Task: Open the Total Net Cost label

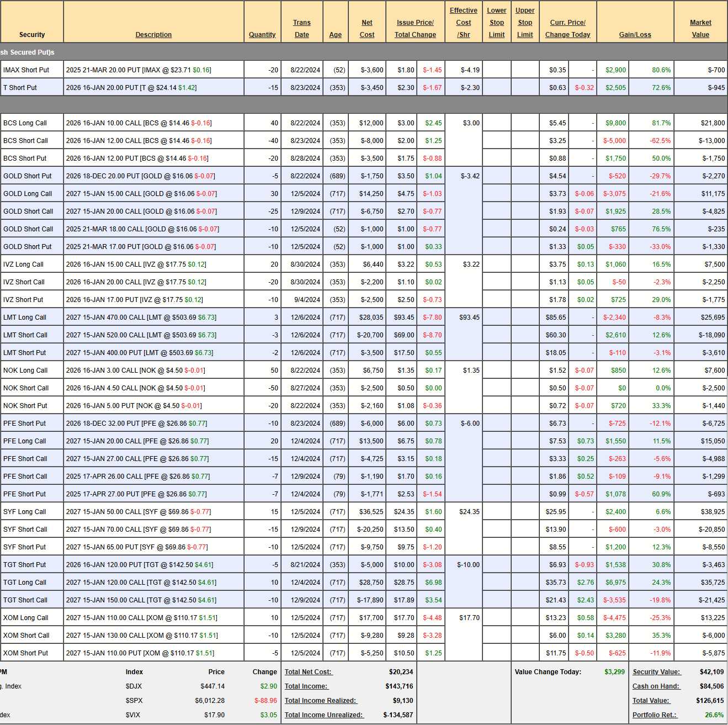Action: (309, 672)
